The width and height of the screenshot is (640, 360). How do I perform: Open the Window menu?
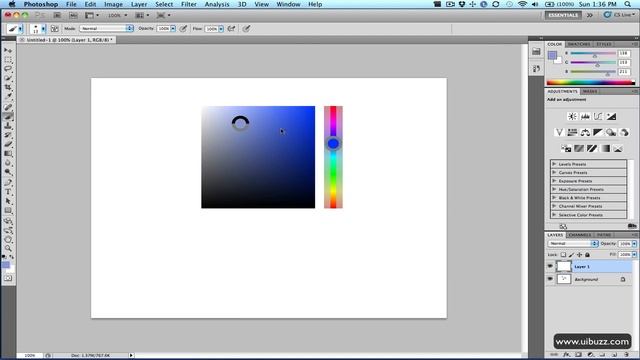(x=288, y=4)
